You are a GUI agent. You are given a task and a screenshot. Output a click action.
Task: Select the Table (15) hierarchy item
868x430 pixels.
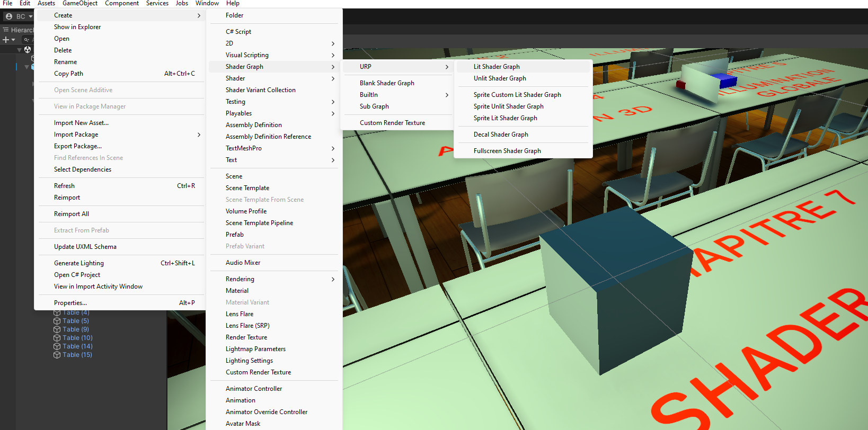pyautogui.click(x=77, y=355)
